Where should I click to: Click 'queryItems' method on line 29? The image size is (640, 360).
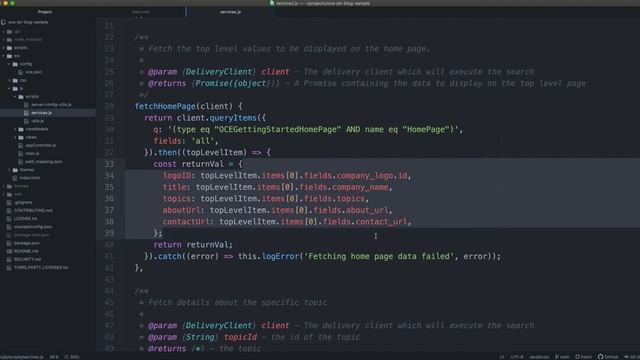click(233, 118)
